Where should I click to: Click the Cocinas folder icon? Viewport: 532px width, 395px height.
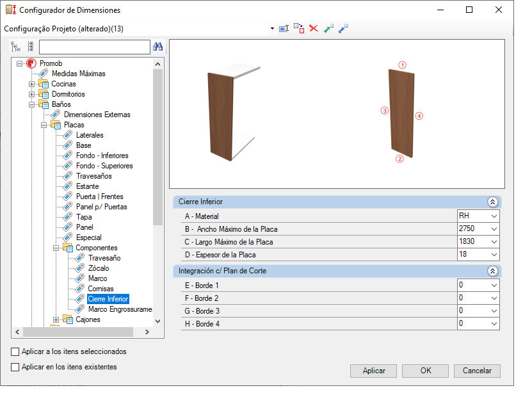click(x=43, y=84)
